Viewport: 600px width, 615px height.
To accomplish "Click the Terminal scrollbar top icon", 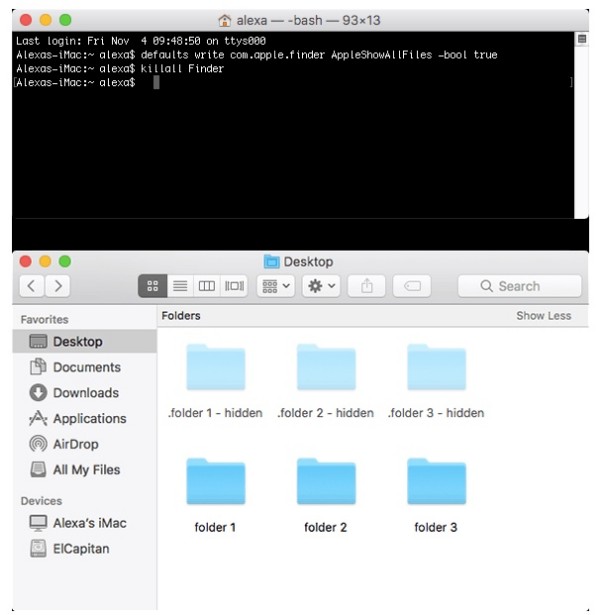I will [x=582, y=39].
